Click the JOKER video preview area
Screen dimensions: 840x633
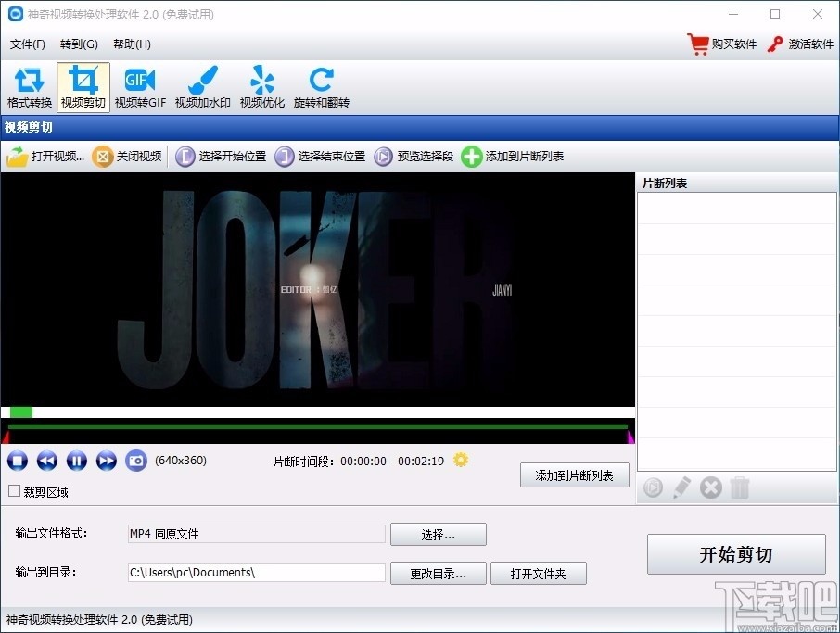click(x=318, y=289)
